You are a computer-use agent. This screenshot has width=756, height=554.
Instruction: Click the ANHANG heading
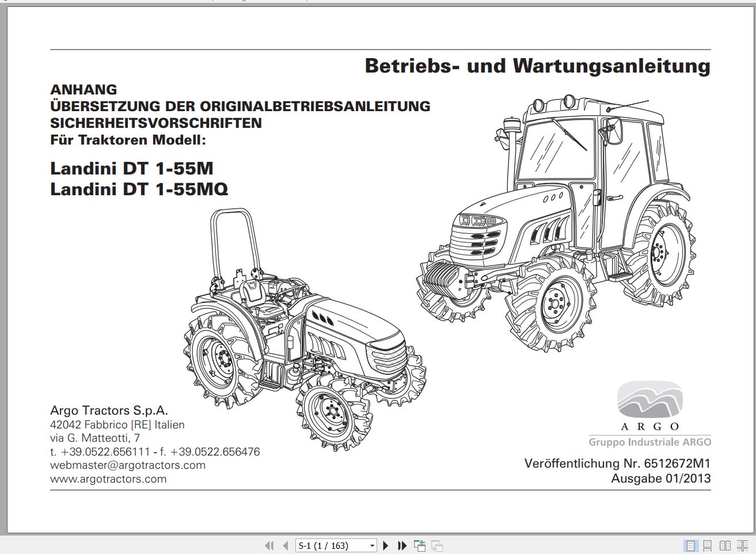click(83, 89)
